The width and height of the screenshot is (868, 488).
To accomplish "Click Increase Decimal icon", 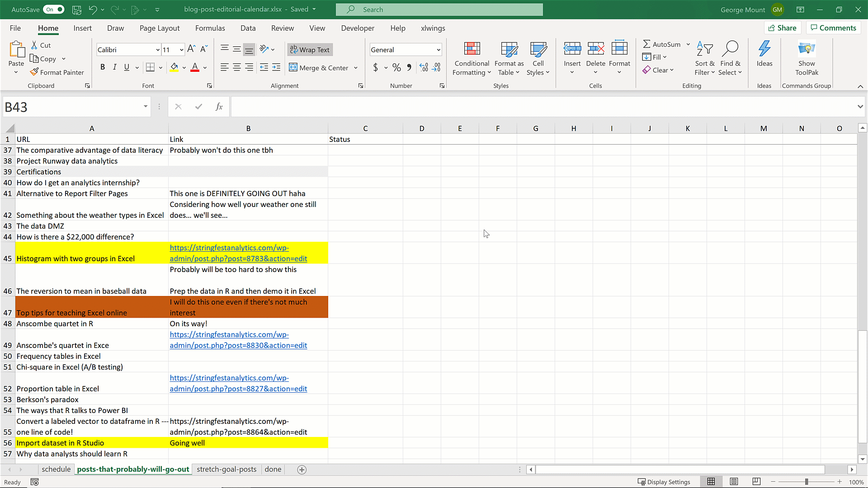I will pyautogui.click(x=424, y=68).
